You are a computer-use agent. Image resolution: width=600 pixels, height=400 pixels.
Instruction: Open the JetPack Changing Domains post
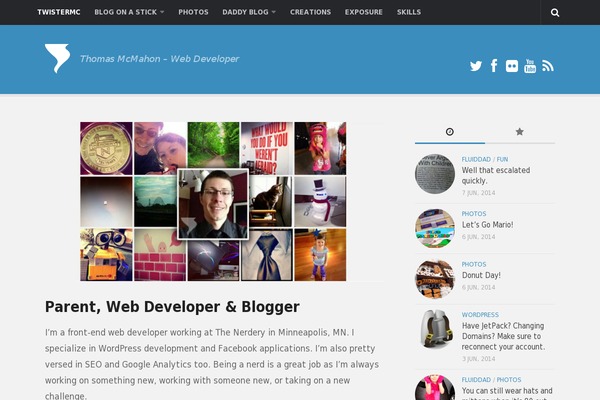coord(503,336)
